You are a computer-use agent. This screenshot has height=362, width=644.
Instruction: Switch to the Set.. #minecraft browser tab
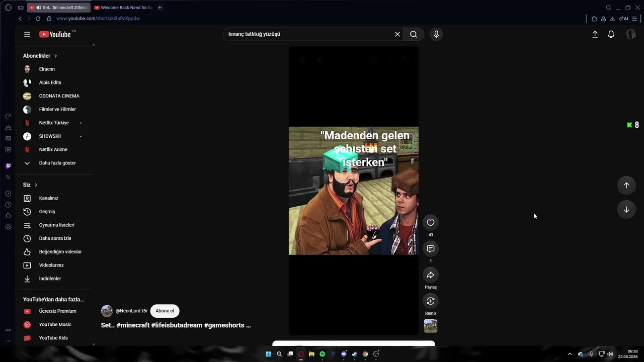point(58,8)
